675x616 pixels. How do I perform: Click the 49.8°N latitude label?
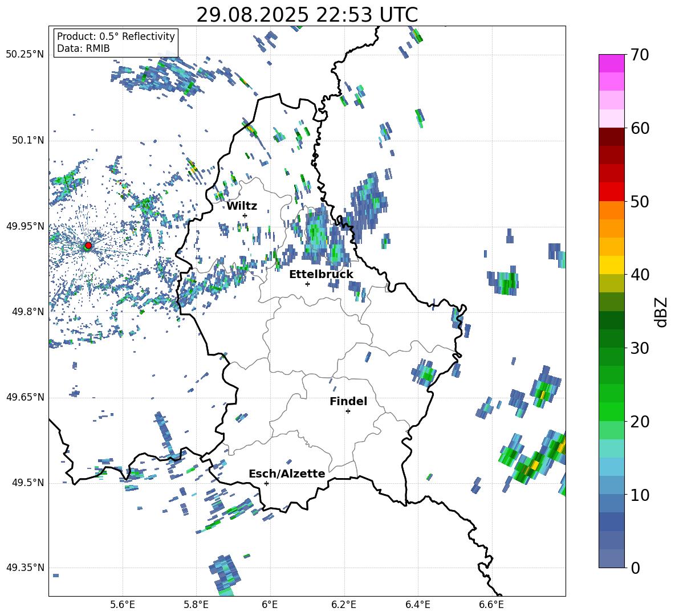[27, 312]
